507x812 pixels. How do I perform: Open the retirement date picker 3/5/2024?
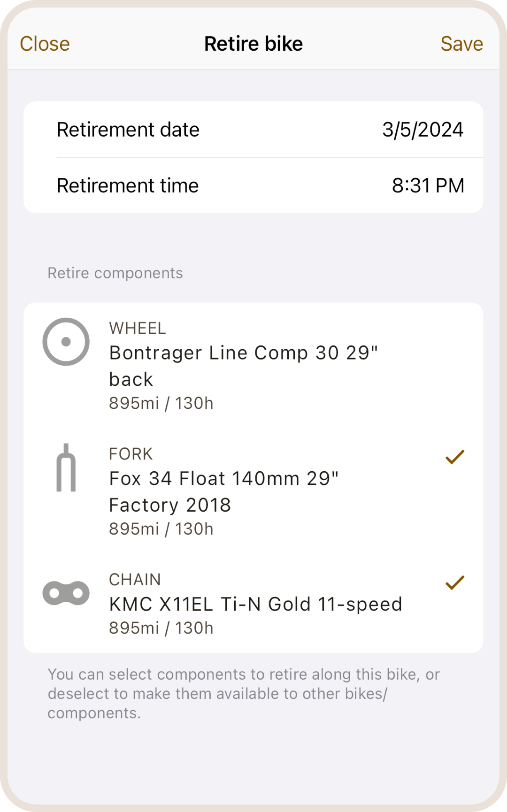click(422, 130)
